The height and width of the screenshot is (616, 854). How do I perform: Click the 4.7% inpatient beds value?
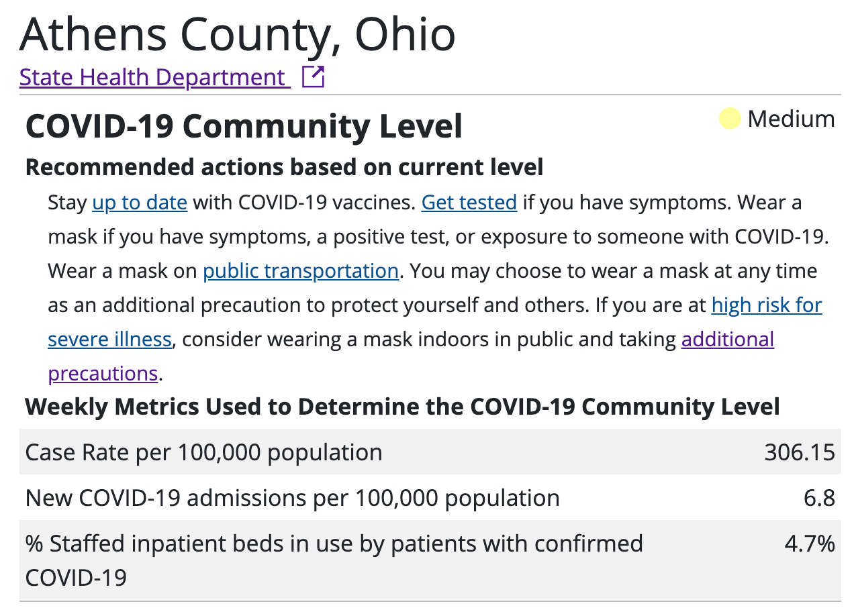coord(810,543)
